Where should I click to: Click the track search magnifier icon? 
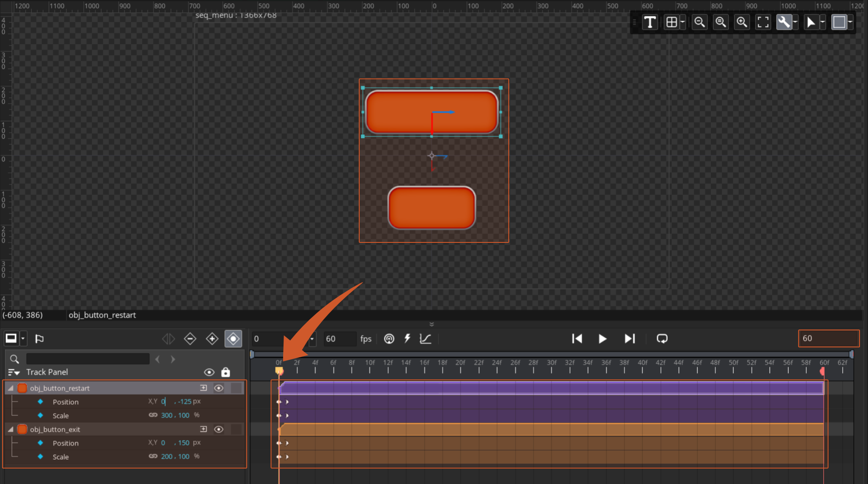14,359
